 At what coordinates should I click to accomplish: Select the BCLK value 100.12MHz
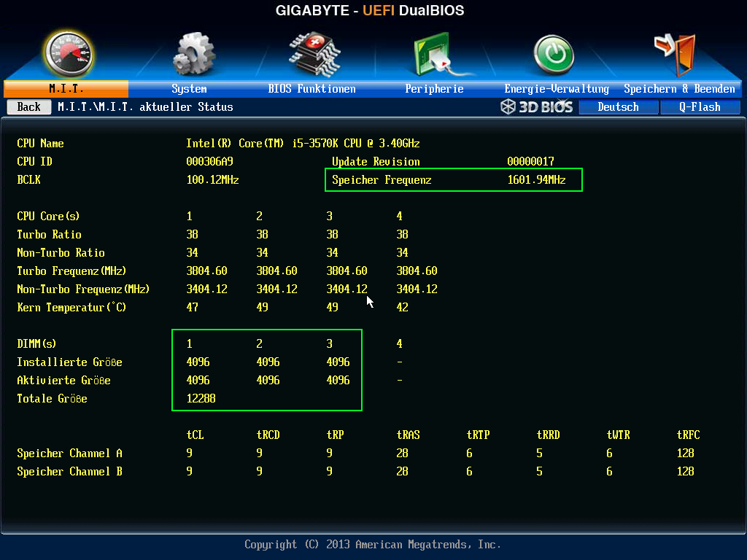(x=212, y=179)
